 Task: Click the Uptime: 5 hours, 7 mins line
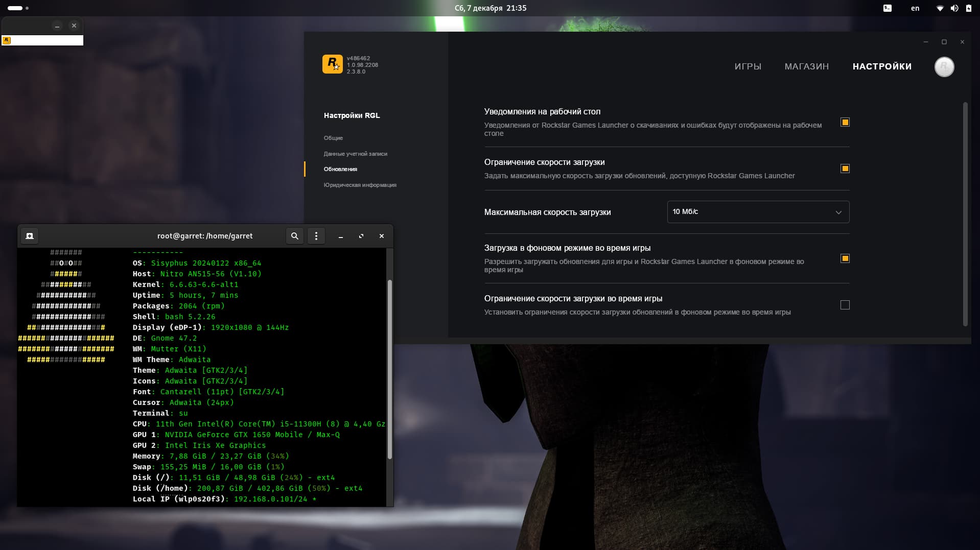click(185, 295)
